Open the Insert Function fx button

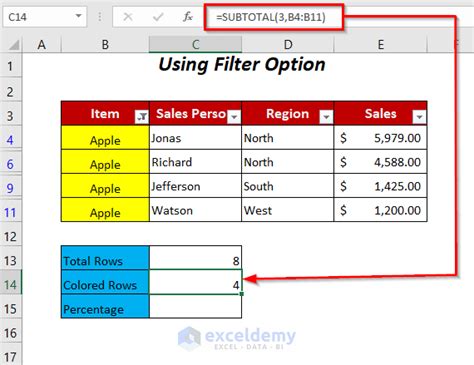pyautogui.click(x=188, y=17)
